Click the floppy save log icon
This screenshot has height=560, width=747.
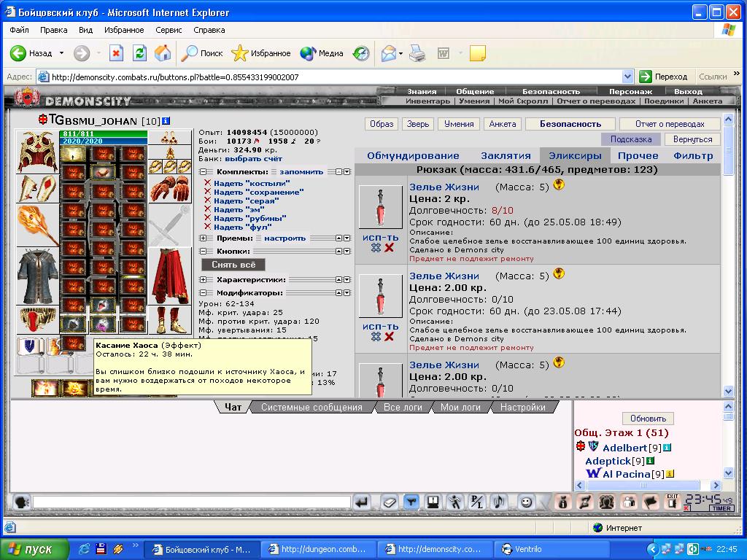point(433,502)
